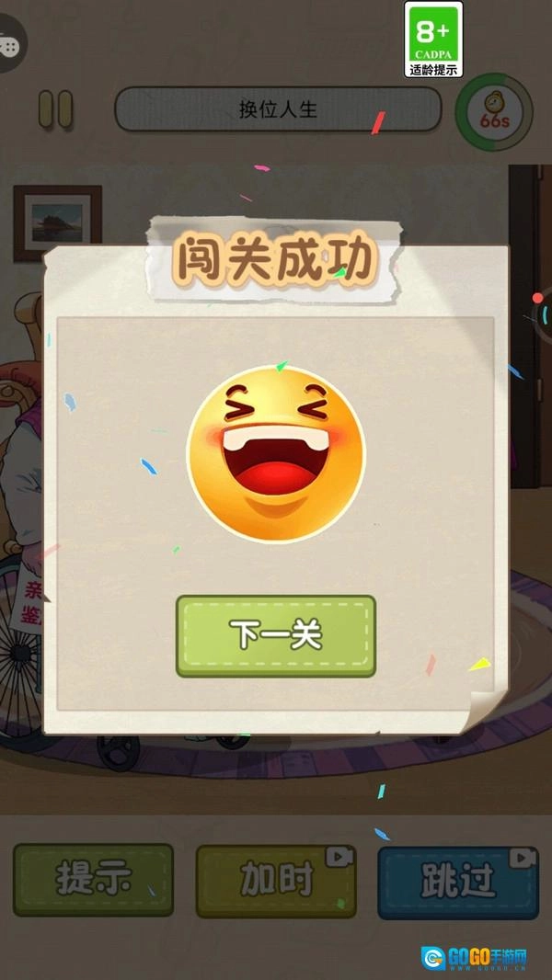
Task: Click the gamepad icon at top-left corner
Action: coord(9,46)
